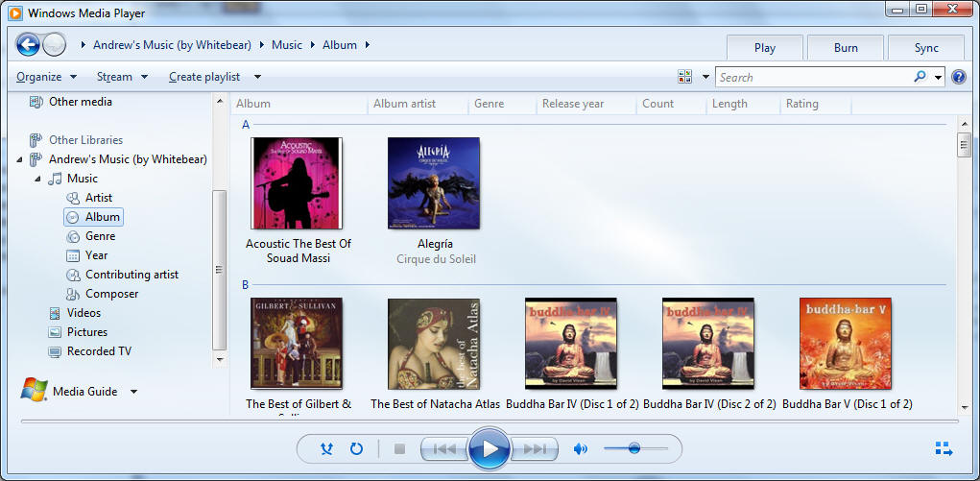Open the View options icon

point(685,77)
